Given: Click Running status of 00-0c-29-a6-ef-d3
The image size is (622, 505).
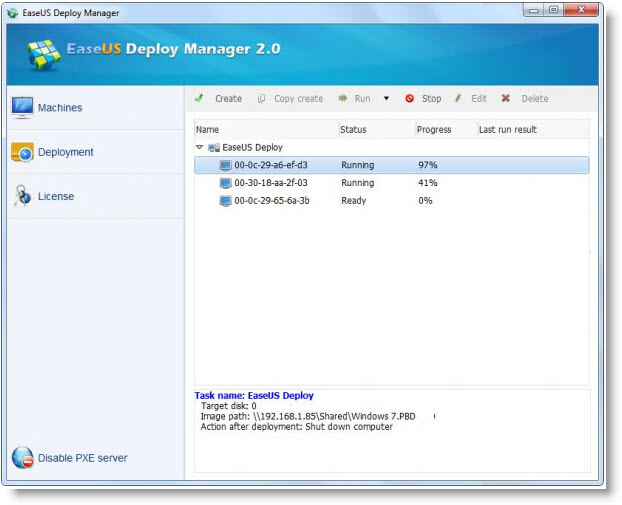Looking at the screenshot, I should 357,165.
